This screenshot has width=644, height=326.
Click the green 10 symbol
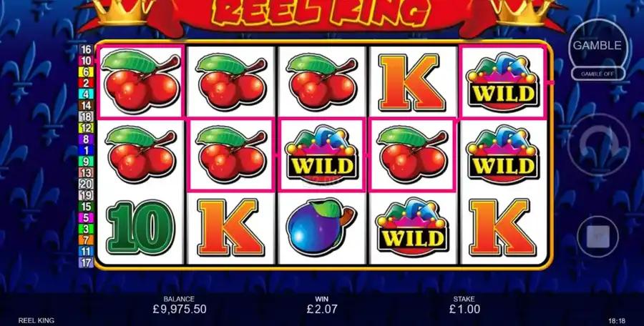[x=140, y=227]
